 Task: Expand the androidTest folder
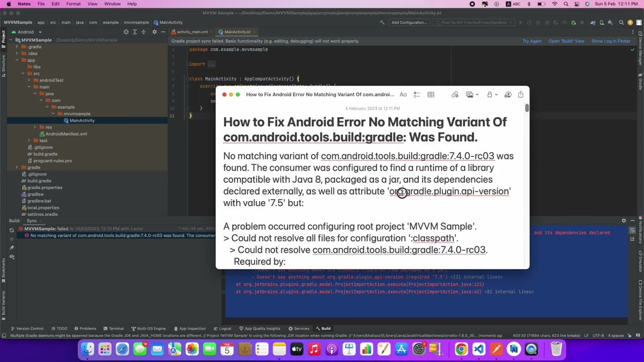[29, 80]
